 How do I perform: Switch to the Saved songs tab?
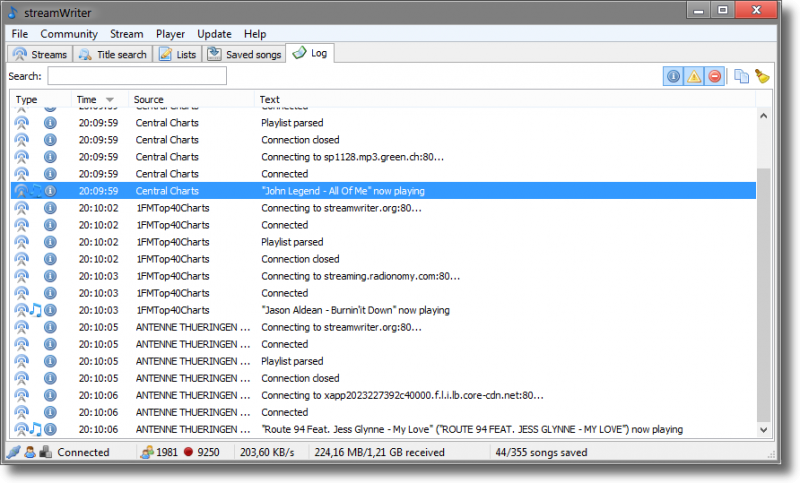[x=244, y=54]
